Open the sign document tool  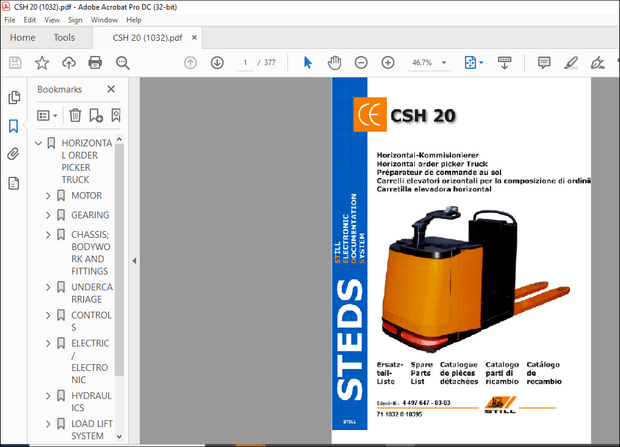click(597, 63)
